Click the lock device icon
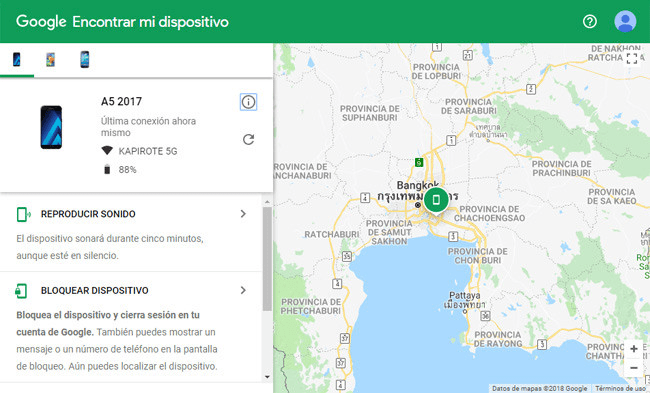 tap(22, 291)
